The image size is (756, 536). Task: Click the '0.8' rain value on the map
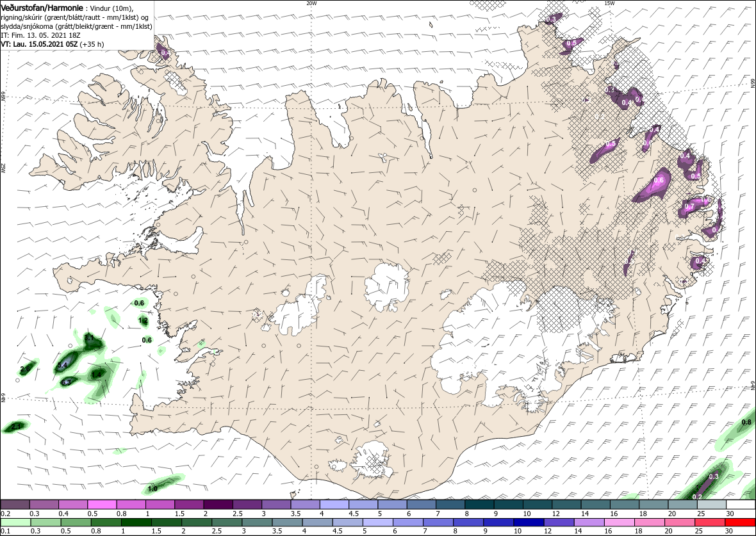pyautogui.click(x=746, y=422)
